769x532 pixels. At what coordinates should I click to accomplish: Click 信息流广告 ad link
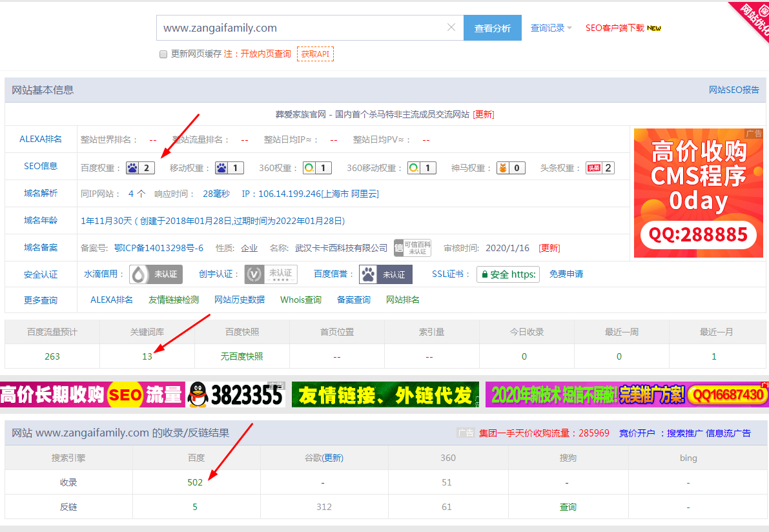click(x=728, y=433)
